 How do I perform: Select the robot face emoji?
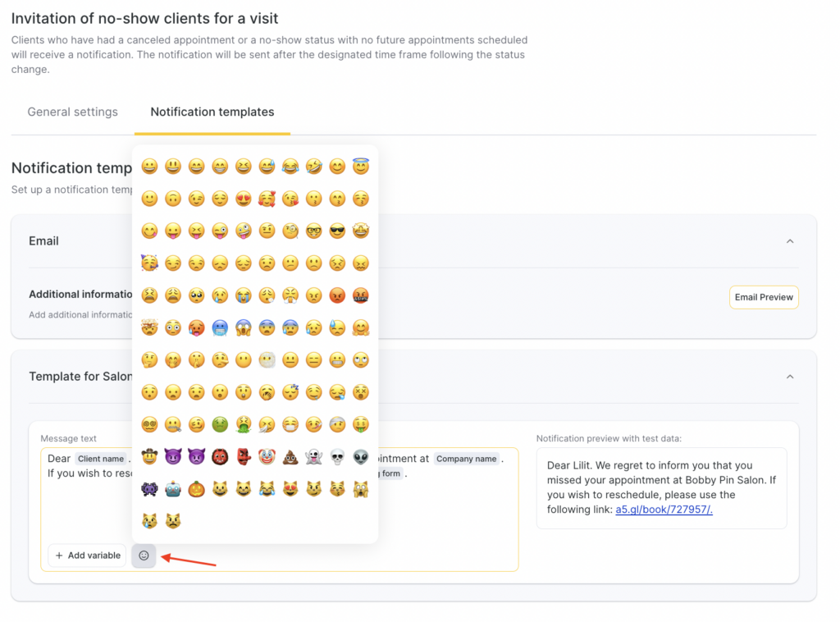pos(172,490)
